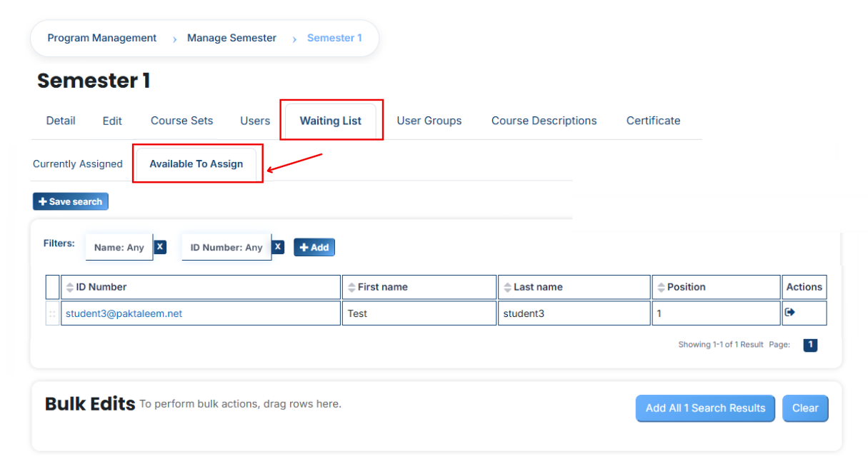Show the Currently Assigned sub-tab
The image size is (868, 469).
coord(78,163)
